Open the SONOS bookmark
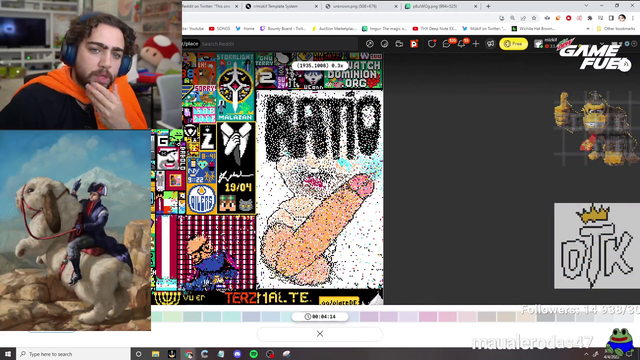 pyautogui.click(x=220, y=29)
